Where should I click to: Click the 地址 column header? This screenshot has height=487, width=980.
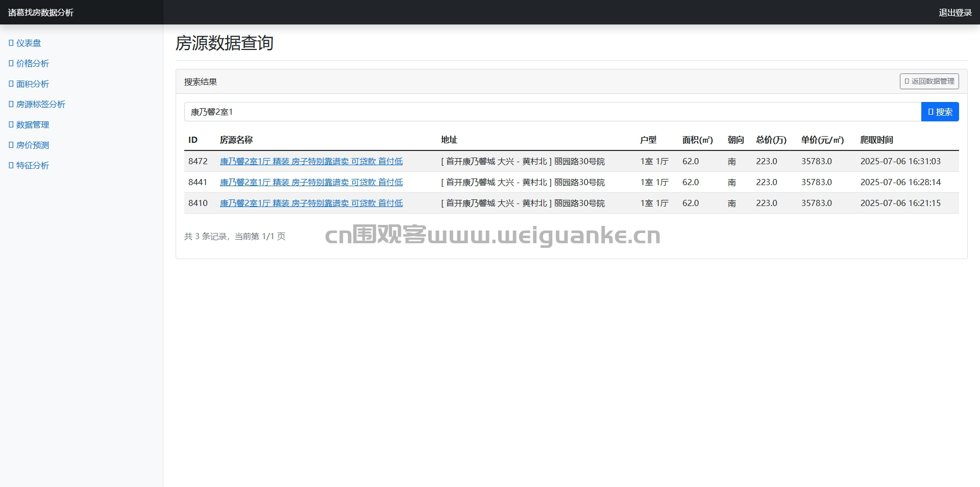tap(449, 140)
